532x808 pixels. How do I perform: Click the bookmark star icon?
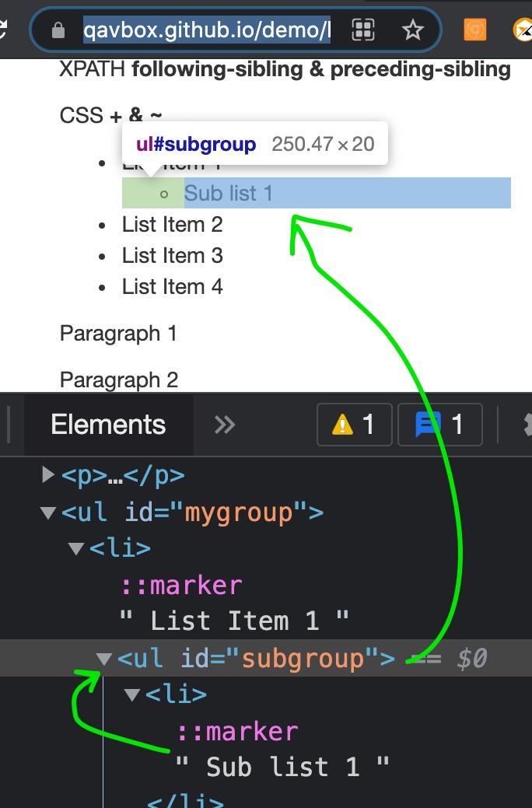tap(412, 30)
